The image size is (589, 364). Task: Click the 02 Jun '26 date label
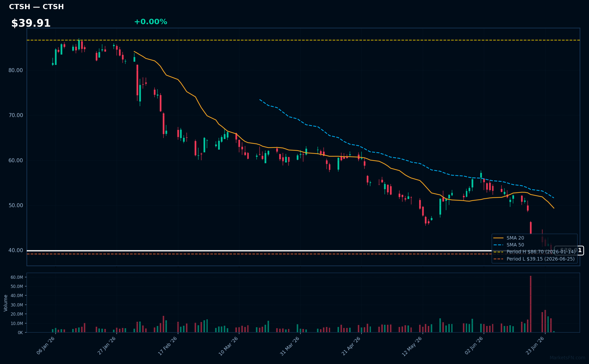[474, 345]
